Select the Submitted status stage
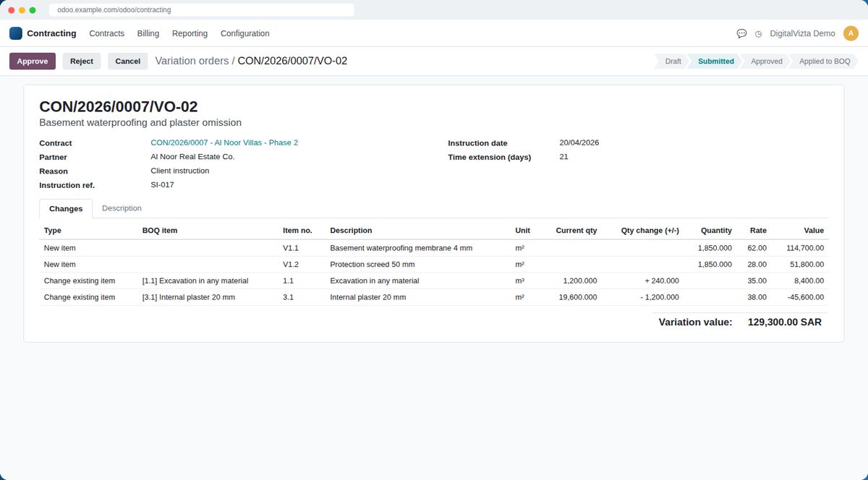The width and height of the screenshot is (868, 480). 715,61
